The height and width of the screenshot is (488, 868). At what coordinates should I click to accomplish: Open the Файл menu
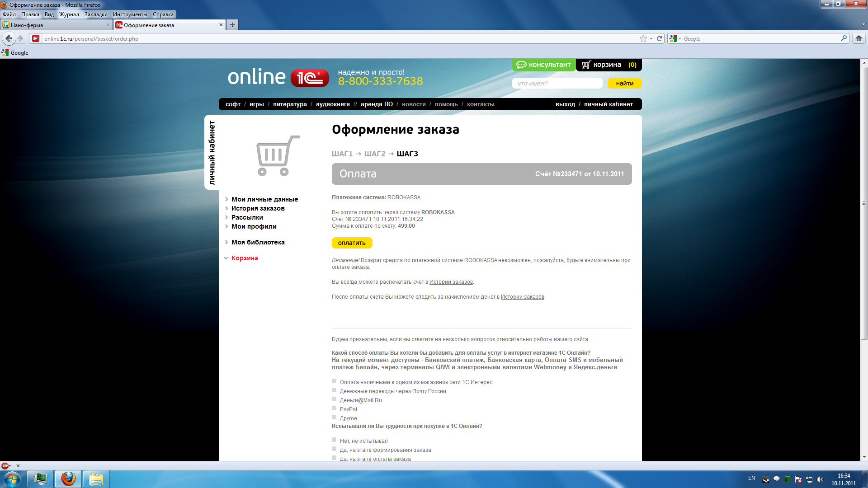coord(9,14)
